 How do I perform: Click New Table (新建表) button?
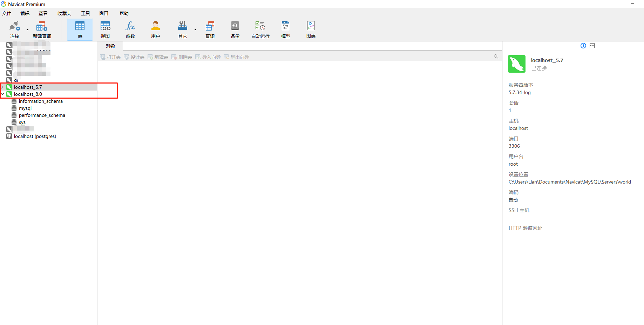(x=158, y=57)
